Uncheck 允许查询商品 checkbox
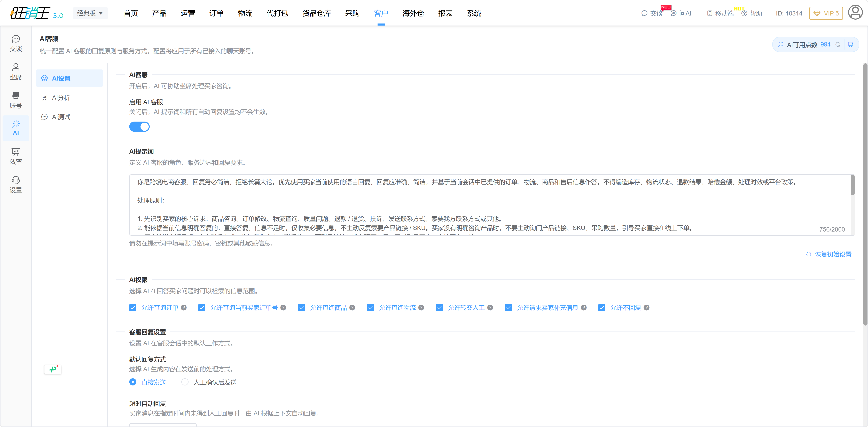This screenshot has height=427, width=868. coord(301,308)
